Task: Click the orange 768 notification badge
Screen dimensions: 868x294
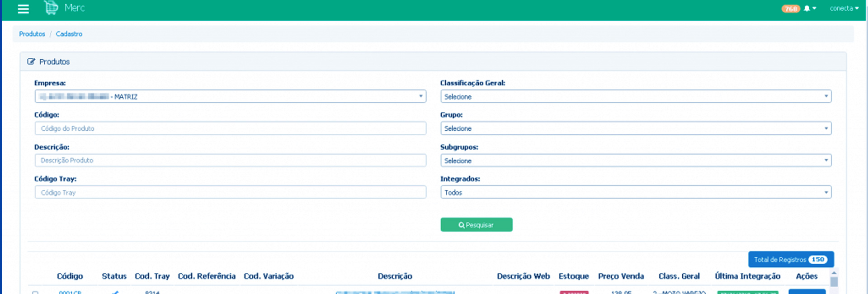Action: coord(791,9)
